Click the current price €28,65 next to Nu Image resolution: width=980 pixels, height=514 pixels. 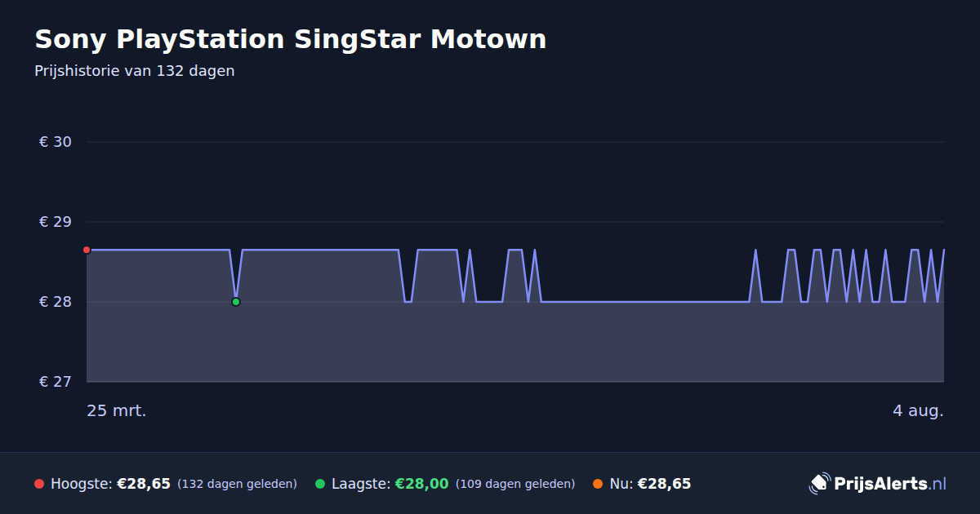664,484
